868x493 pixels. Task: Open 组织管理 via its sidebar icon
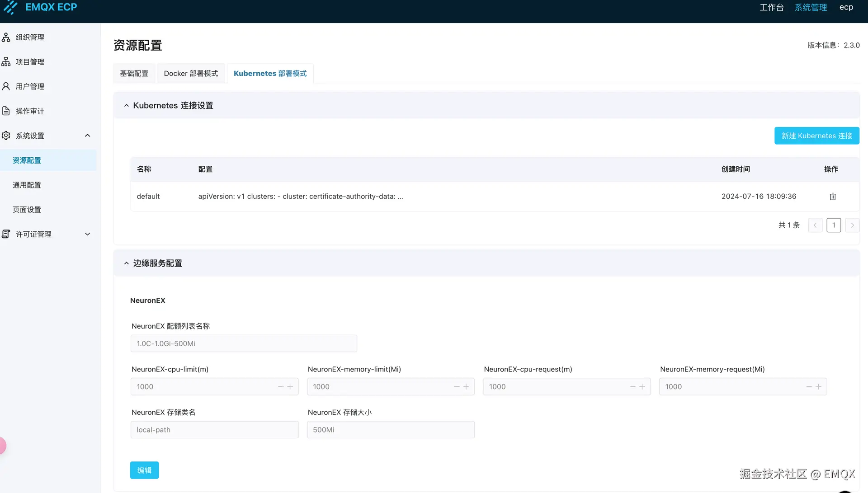point(6,37)
